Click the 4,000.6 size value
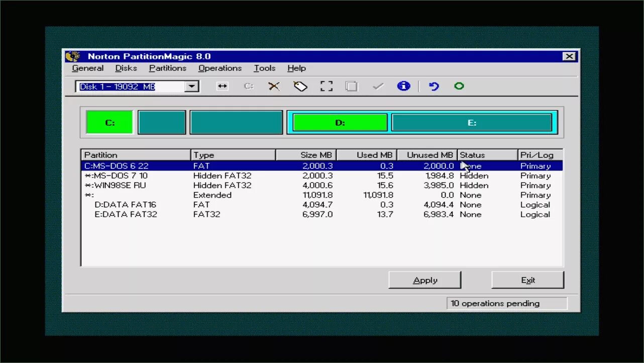 317,186
